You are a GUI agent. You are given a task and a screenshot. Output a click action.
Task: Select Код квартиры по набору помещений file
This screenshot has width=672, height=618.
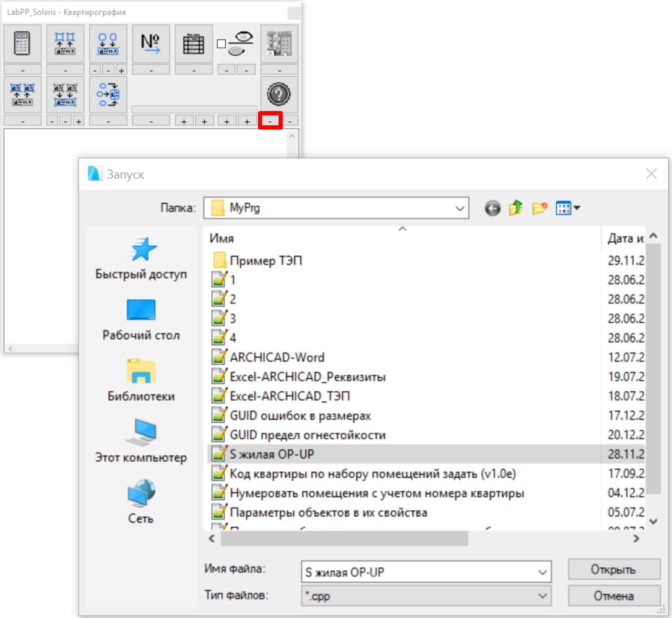pyautogui.click(x=364, y=473)
